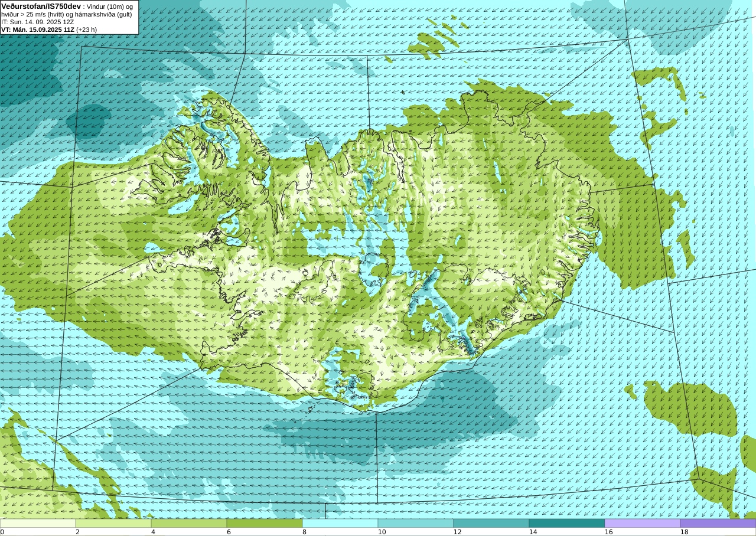
Task: Click the pale yellow 0–2 m/s legend swatch
Action: (38, 523)
